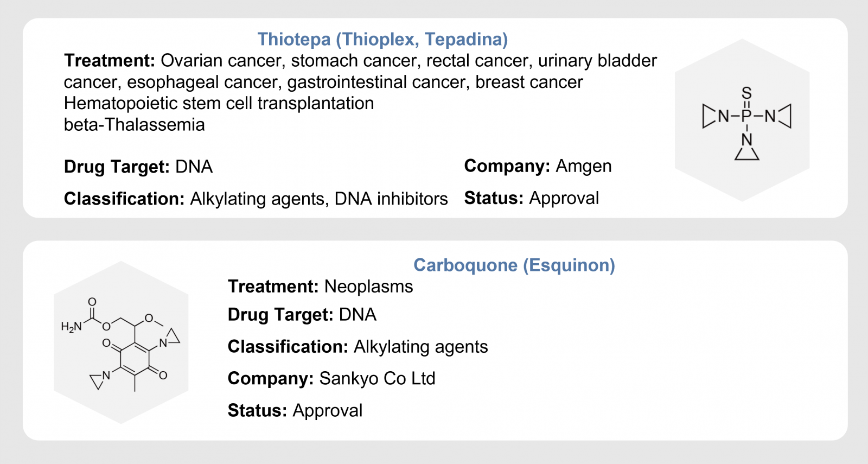Click Carboquone's Status: Approval text
Viewport: 868px width, 464px height.
(x=295, y=411)
